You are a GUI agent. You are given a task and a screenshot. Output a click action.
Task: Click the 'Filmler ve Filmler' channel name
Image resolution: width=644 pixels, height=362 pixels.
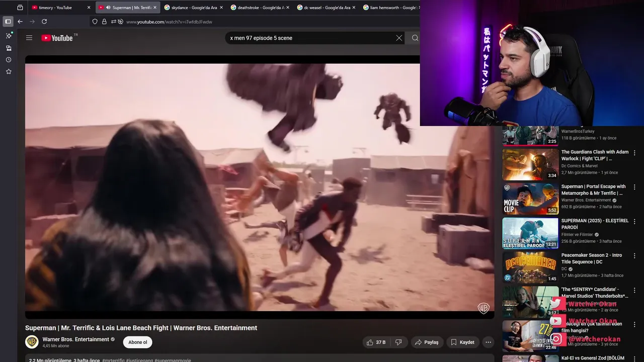pyautogui.click(x=577, y=234)
